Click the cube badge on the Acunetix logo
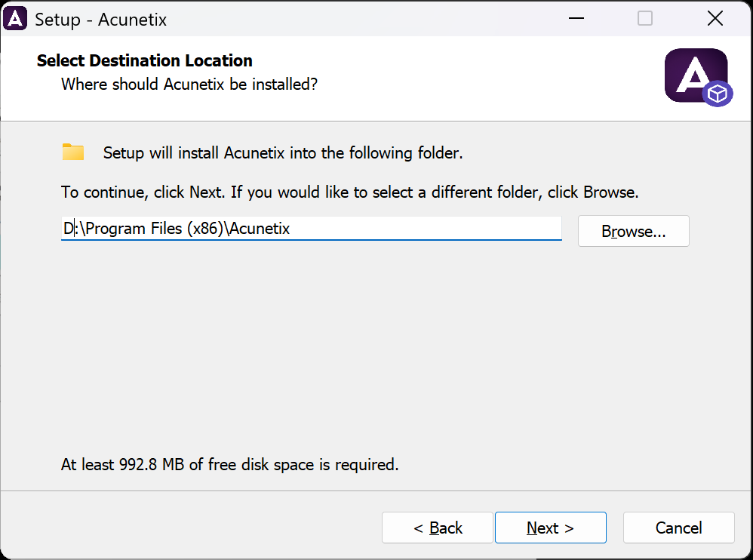 [718, 94]
